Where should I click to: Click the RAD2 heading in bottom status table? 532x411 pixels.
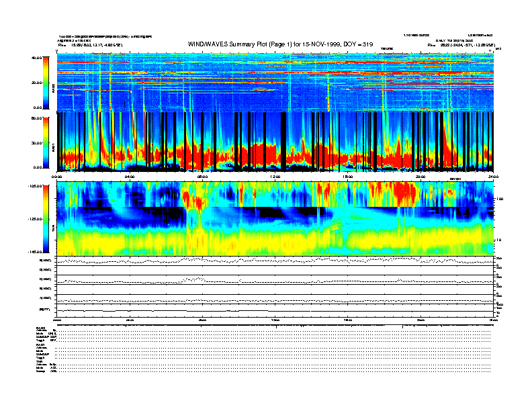tap(41, 328)
